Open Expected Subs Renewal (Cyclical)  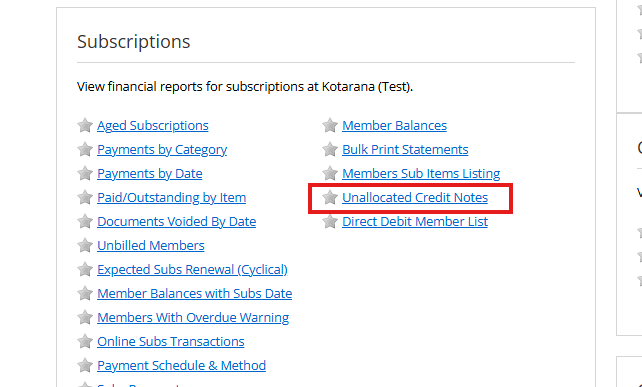[192, 269]
